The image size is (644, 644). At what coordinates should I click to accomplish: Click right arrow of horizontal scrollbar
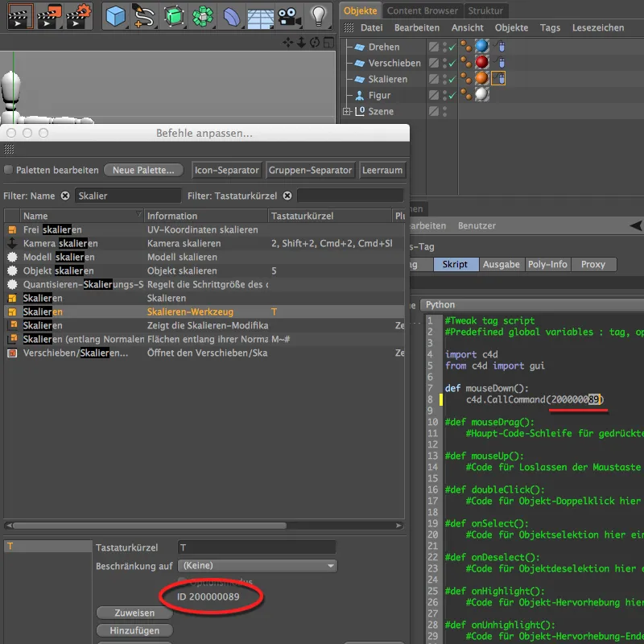coord(398,526)
